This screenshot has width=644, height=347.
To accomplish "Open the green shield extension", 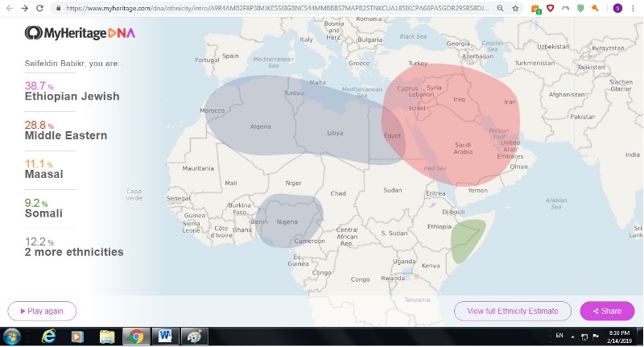I will pos(580,8).
